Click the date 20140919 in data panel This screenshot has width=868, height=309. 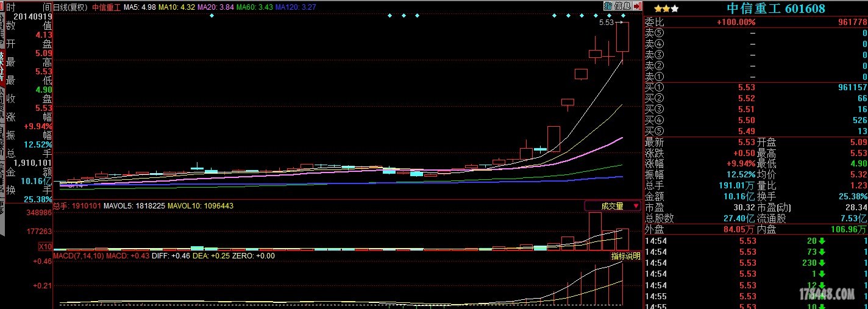coord(33,17)
